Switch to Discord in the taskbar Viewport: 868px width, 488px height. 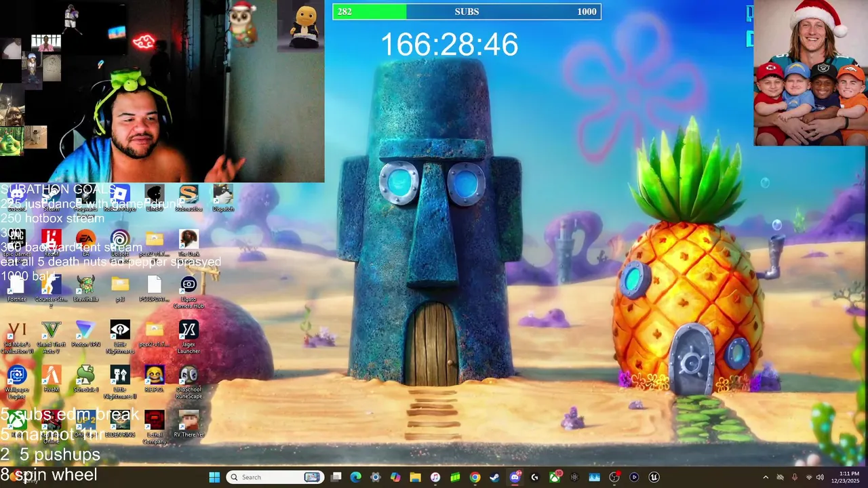[x=515, y=477]
